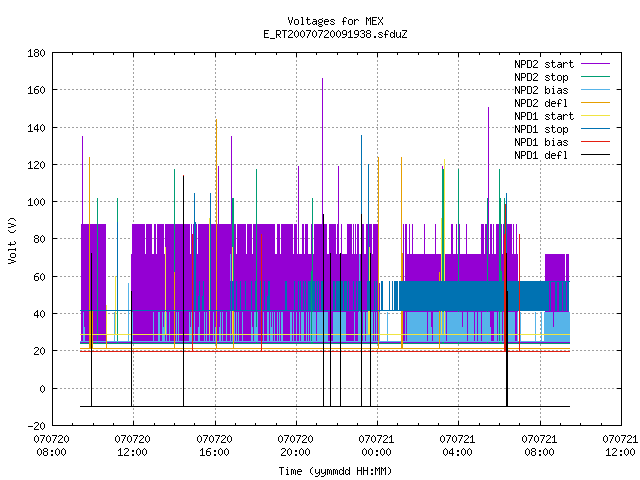This screenshot has height=480, width=640.
Task: Click the NPD1 start yellow legend line
Action: pyautogui.click(x=595, y=116)
